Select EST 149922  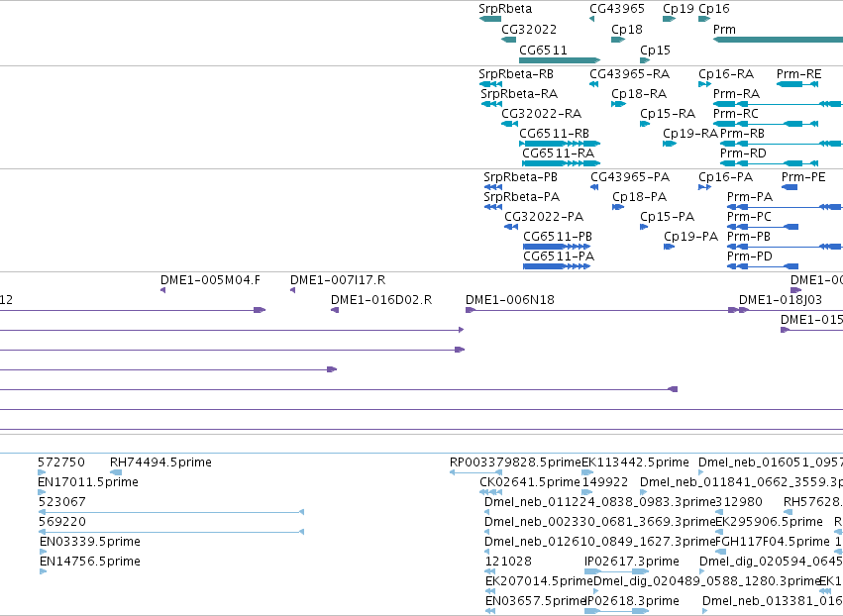[x=586, y=492]
